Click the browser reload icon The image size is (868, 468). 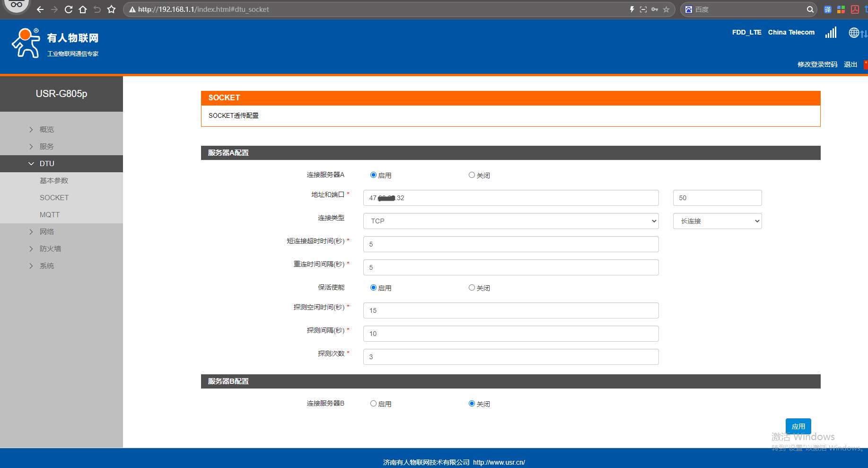pyautogui.click(x=69, y=9)
